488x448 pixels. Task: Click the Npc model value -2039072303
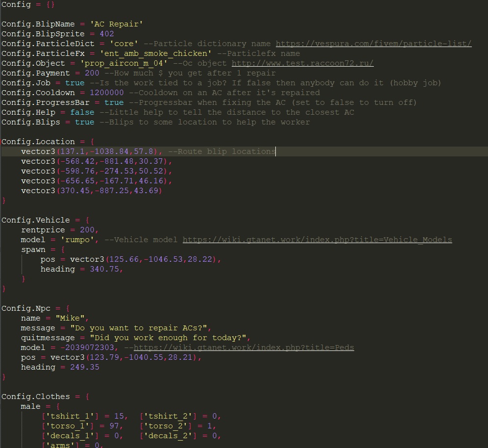87,348
